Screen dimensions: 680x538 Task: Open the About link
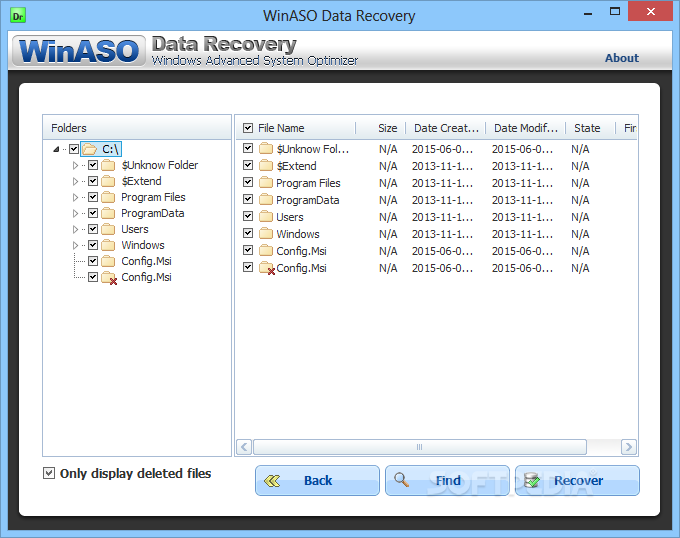(x=621, y=58)
